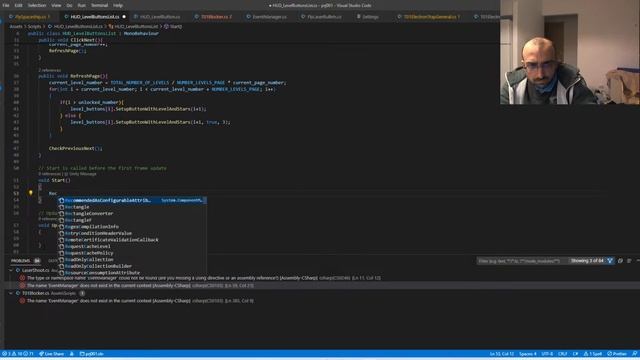The image size is (640, 360).
Task: Click the problems filter funnel icon
Action: point(610,261)
